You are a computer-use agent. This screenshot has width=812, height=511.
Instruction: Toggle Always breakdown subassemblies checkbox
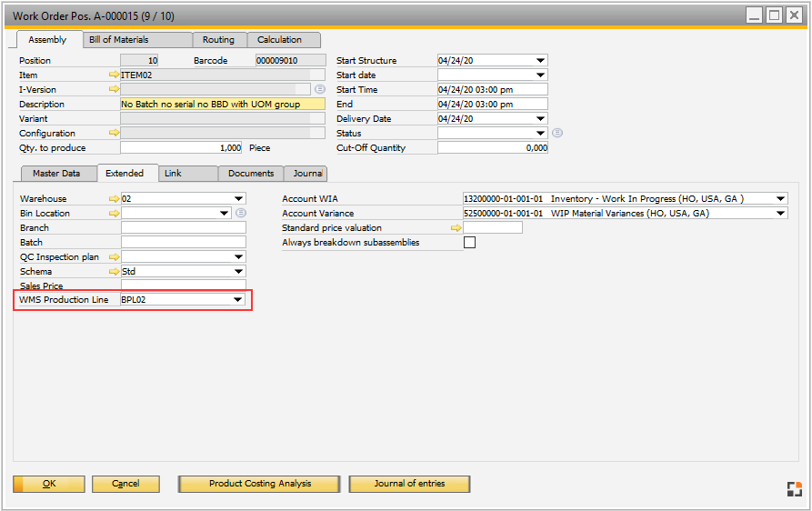[469, 243]
